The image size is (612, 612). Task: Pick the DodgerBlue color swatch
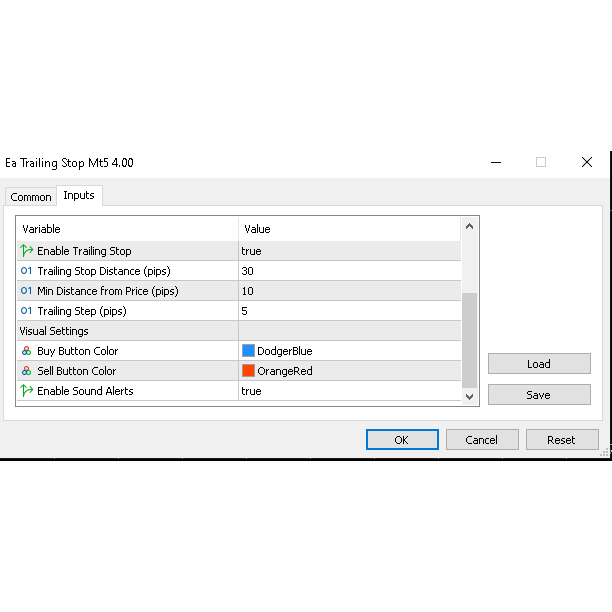pyautogui.click(x=248, y=351)
